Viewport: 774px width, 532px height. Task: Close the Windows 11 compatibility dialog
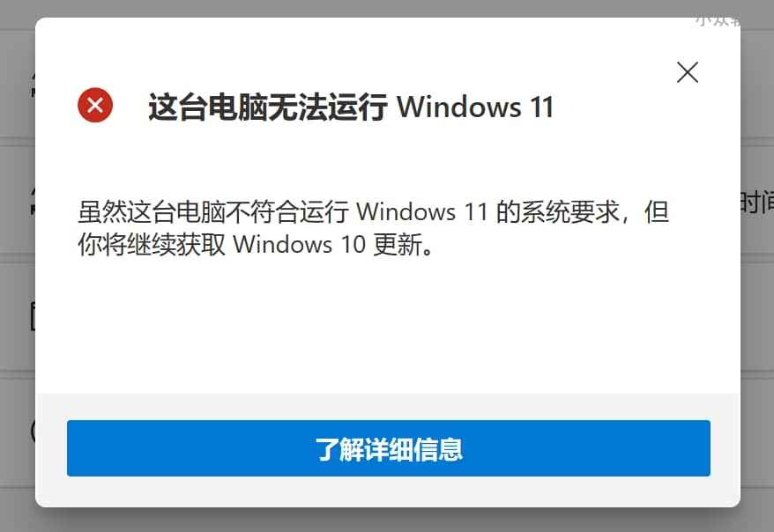[x=687, y=72]
